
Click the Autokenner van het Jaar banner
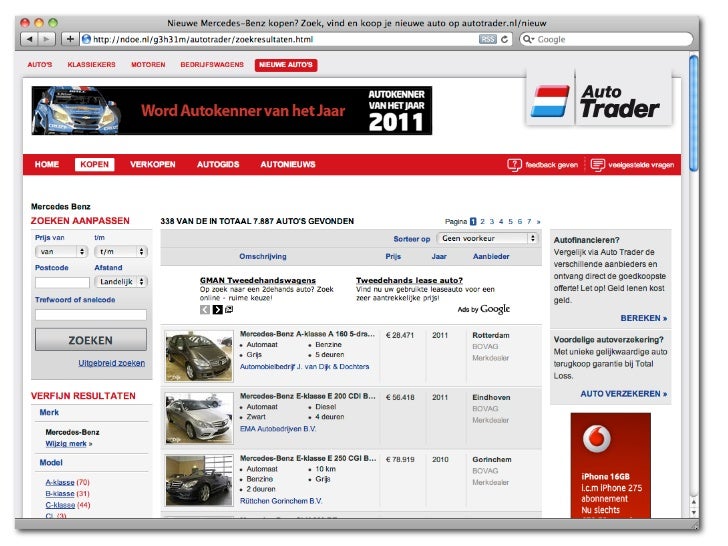tap(232, 110)
